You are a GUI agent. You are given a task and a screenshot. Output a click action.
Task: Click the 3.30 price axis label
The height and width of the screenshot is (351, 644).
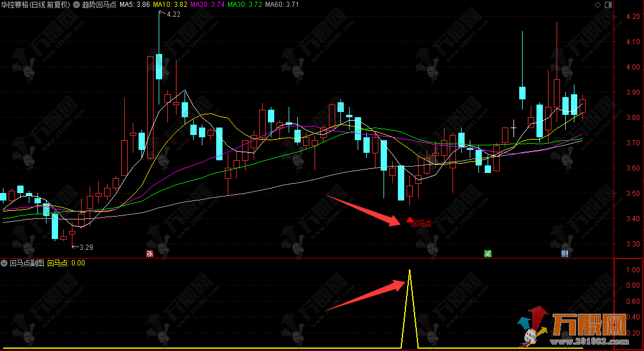tap(633, 244)
